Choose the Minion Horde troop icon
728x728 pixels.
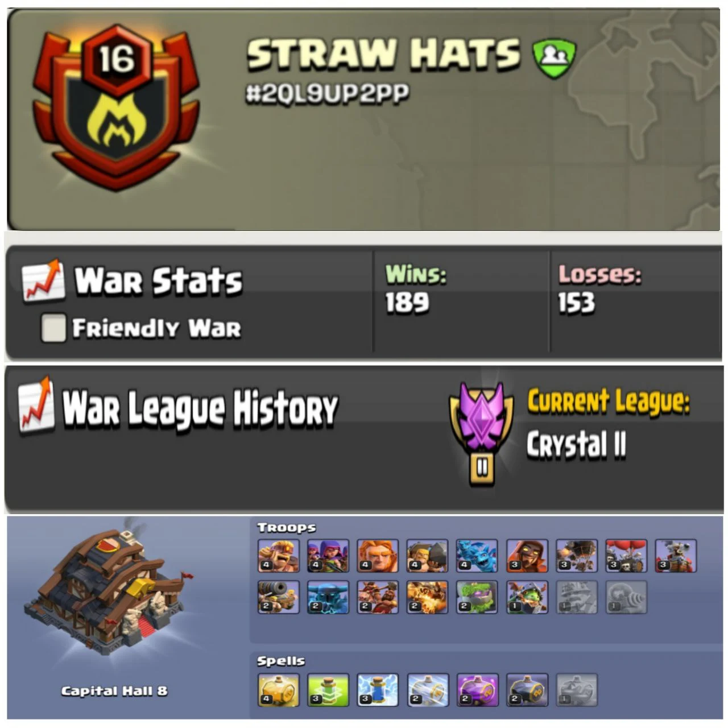pyautogui.click(x=477, y=555)
